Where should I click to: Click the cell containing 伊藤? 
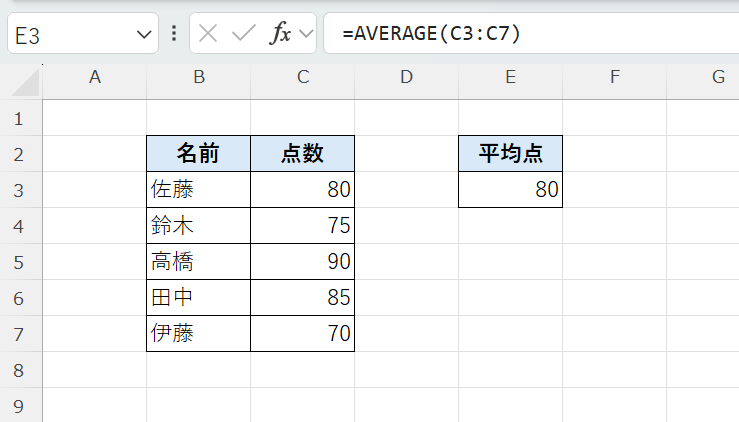198,334
